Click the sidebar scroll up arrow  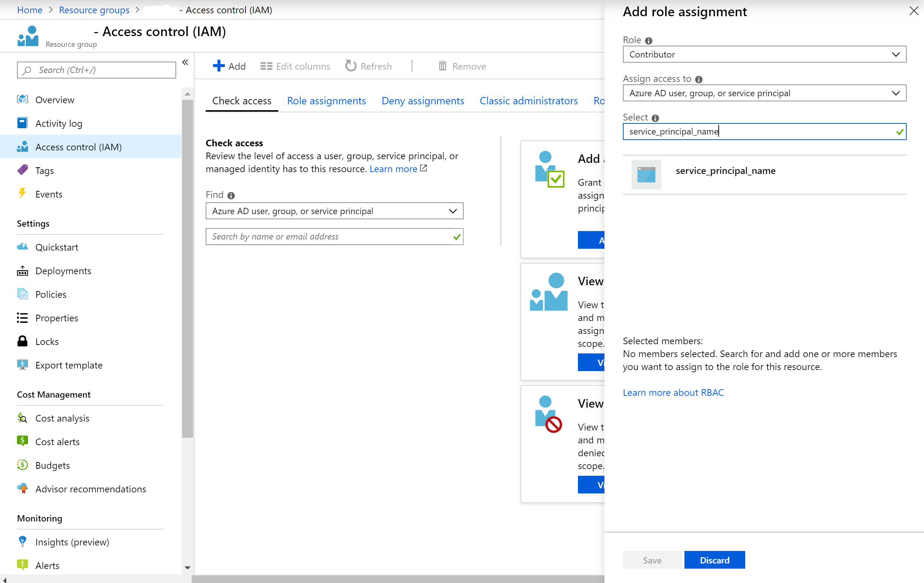coord(187,94)
